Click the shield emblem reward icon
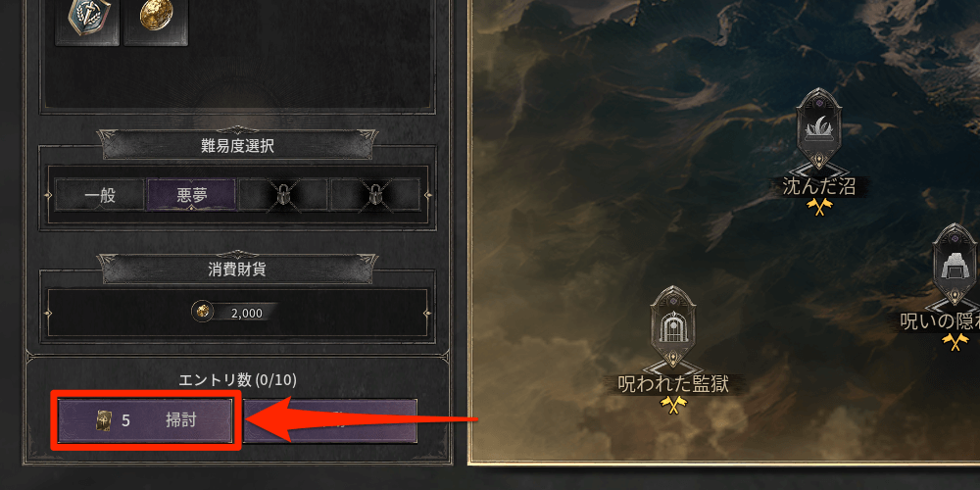 (x=87, y=22)
